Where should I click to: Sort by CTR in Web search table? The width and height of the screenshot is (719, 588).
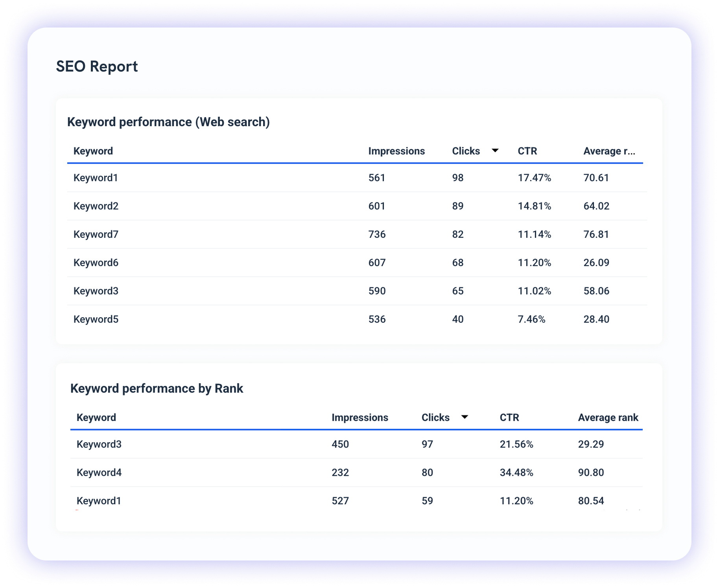coord(527,151)
